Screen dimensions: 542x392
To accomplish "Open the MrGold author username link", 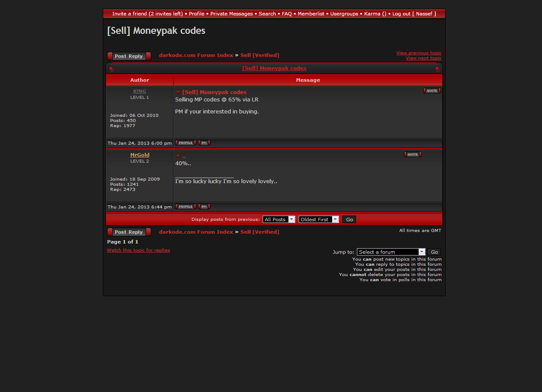I will [140, 155].
